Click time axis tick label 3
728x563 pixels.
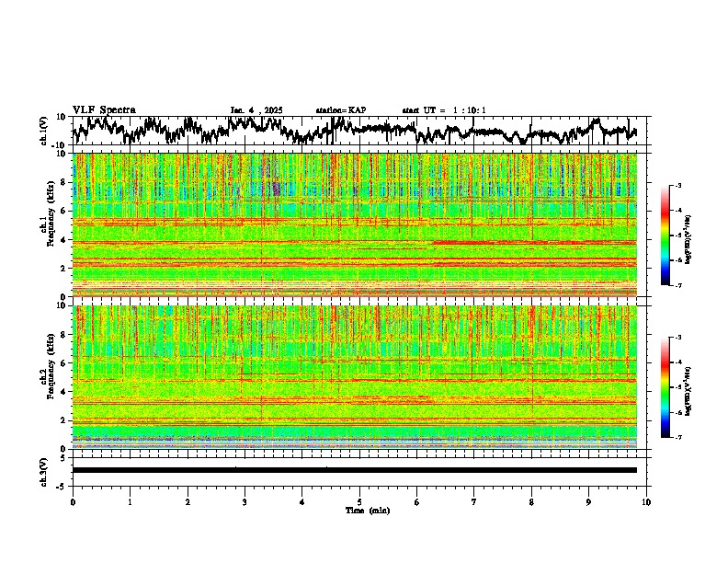click(x=245, y=502)
